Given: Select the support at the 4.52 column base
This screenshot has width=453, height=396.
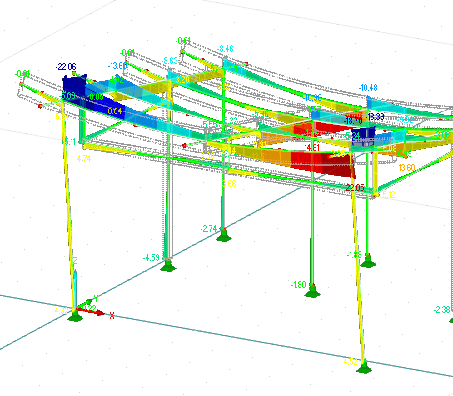Looking at the screenshot, I should [x=364, y=367].
